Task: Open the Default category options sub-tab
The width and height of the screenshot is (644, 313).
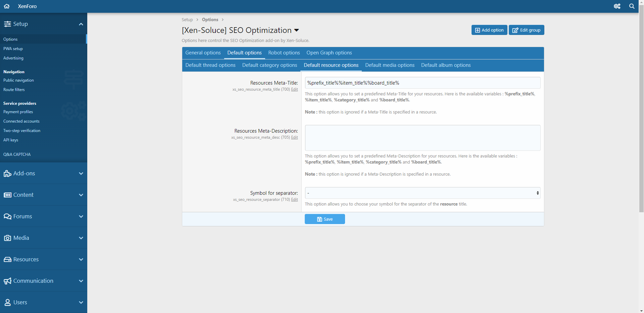Action: 269,65
